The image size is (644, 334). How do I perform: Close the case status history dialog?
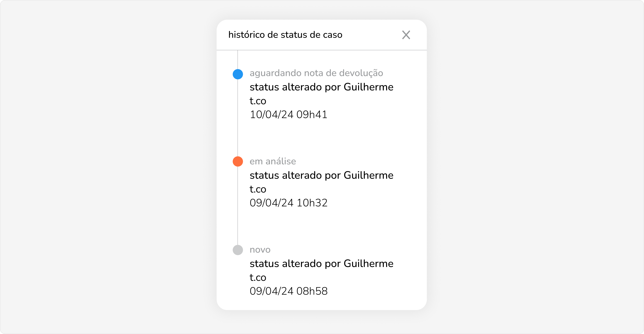coord(406,35)
